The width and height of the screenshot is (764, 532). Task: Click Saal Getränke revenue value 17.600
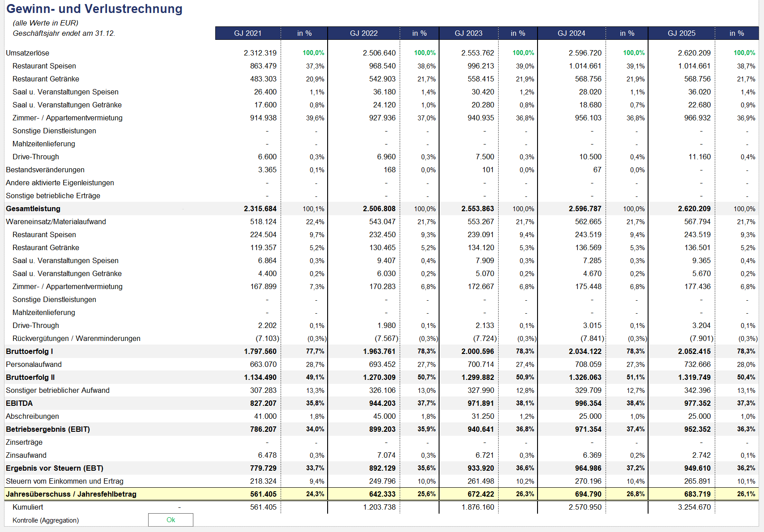click(265, 105)
